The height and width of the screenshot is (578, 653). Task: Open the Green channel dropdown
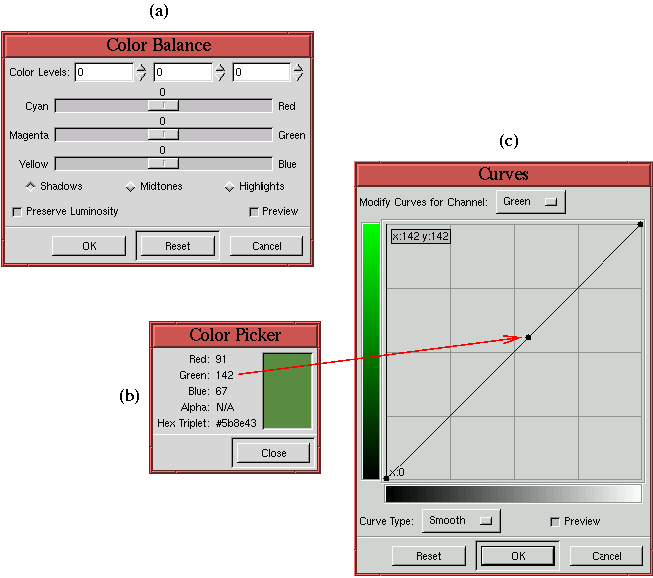530,202
